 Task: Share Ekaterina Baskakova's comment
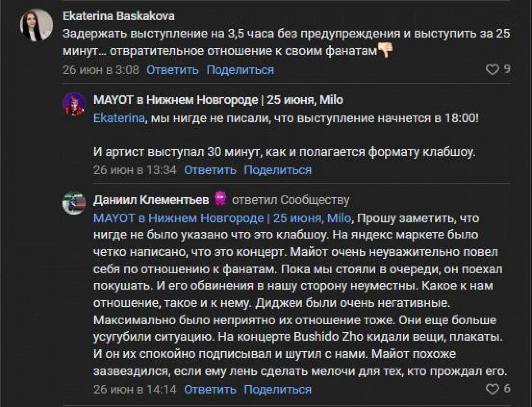tap(240, 70)
